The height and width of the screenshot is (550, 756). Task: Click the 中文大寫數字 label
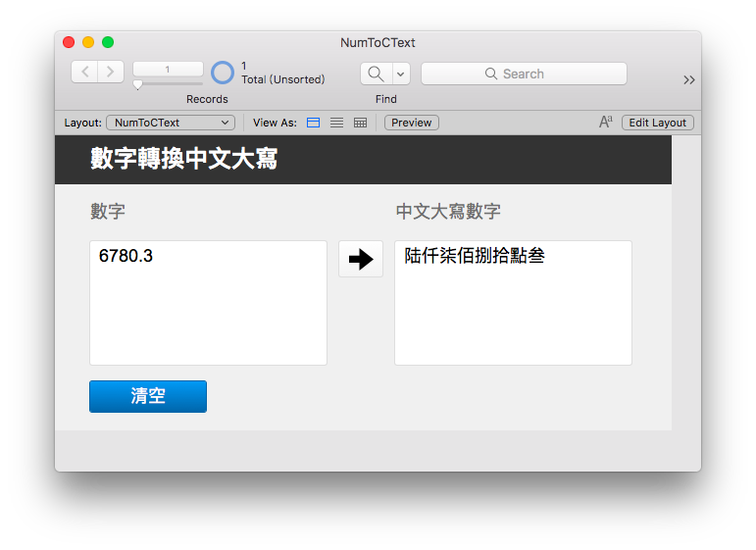pyautogui.click(x=448, y=211)
